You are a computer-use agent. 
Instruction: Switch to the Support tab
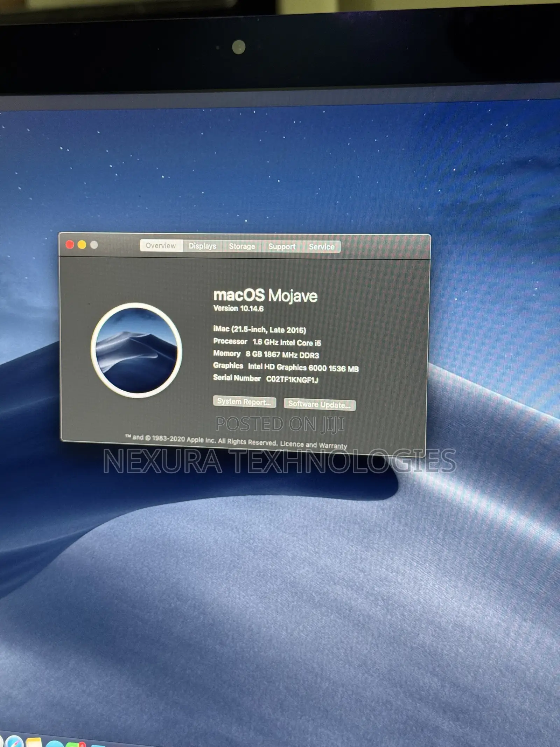pyautogui.click(x=282, y=246)
